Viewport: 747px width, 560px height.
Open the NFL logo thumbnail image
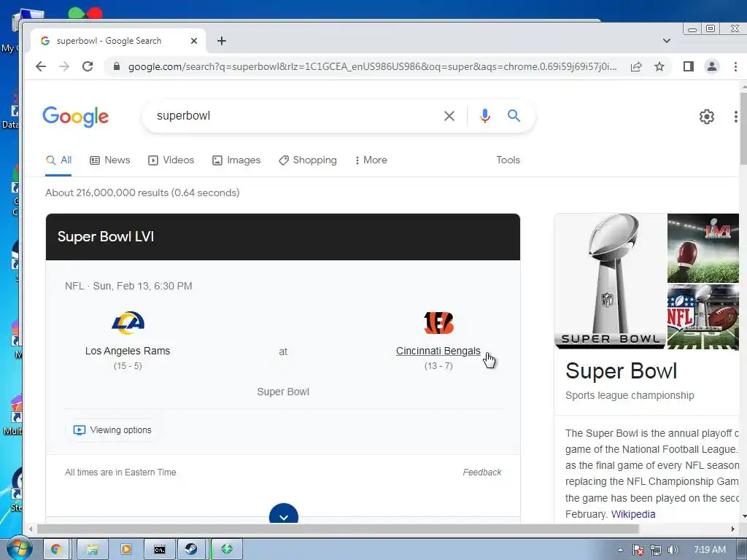pos(703,317)
